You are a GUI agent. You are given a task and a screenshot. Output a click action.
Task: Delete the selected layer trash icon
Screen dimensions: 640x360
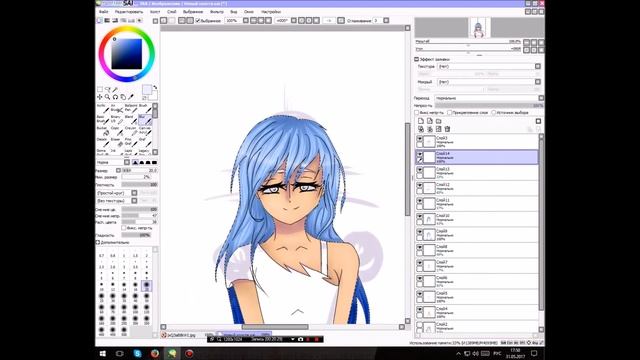(447, 129)
